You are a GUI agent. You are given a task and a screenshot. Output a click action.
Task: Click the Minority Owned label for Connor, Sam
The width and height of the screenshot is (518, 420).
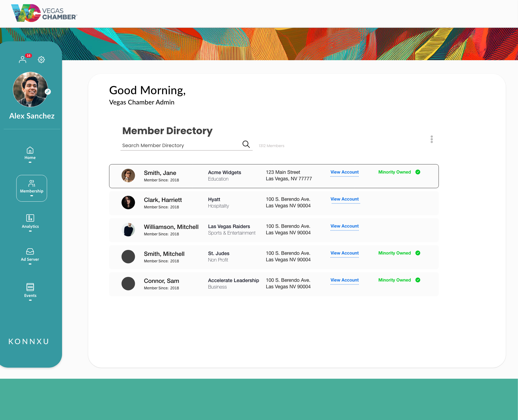coord(394,280)
